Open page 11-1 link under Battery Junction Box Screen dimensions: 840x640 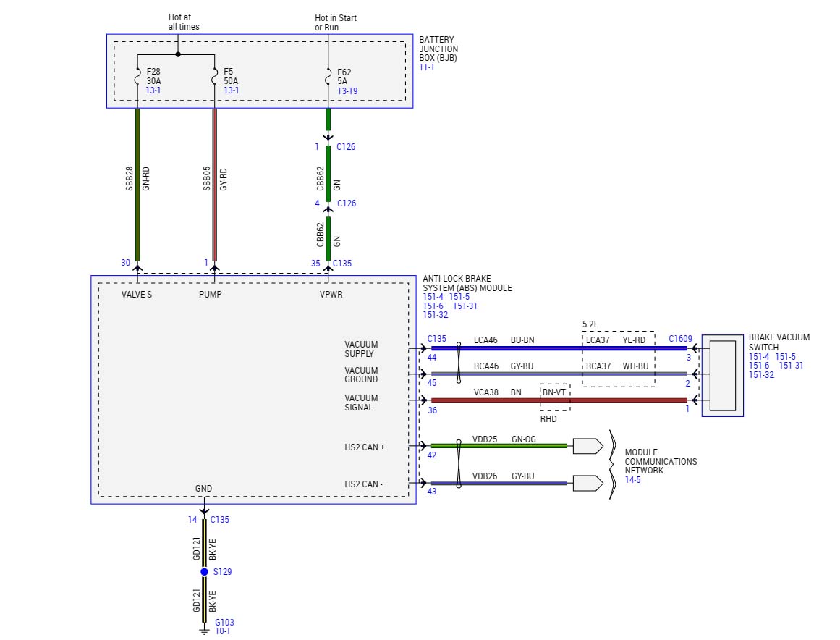click(x=427, y=67)
